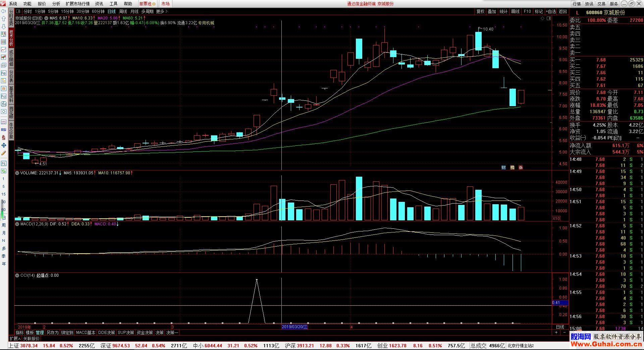Select the blue four-way move arrows icon
Screen dimensions: 644x350
click(x=4, y=145)
